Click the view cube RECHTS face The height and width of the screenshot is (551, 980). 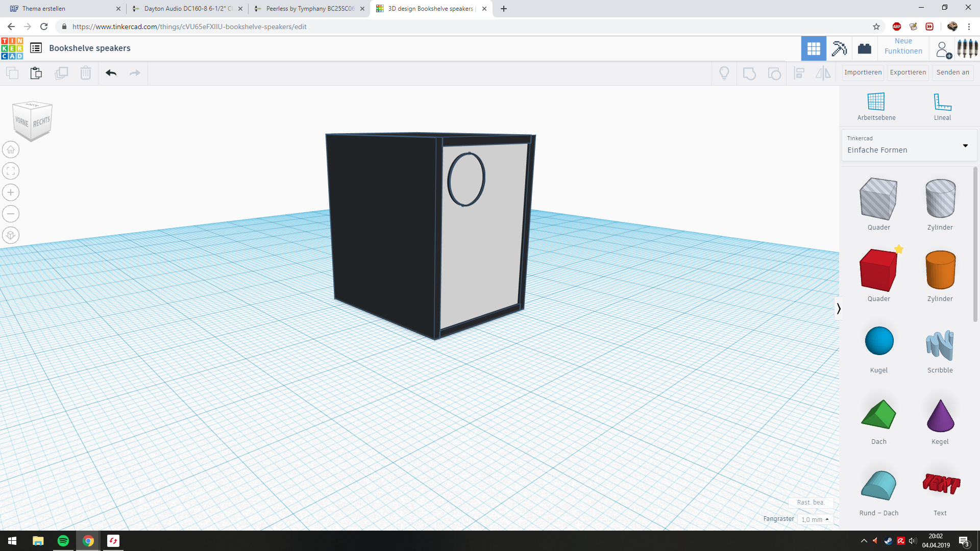click(x=41, y=121)
